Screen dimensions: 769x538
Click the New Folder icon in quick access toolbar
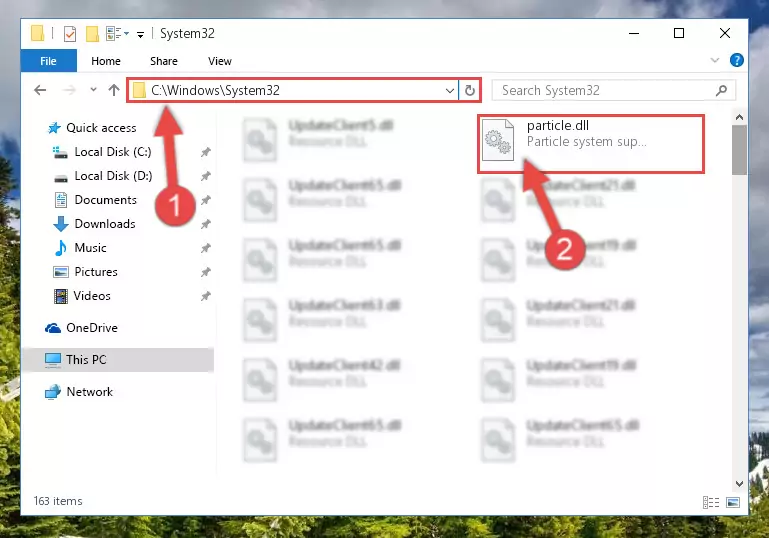92,34
